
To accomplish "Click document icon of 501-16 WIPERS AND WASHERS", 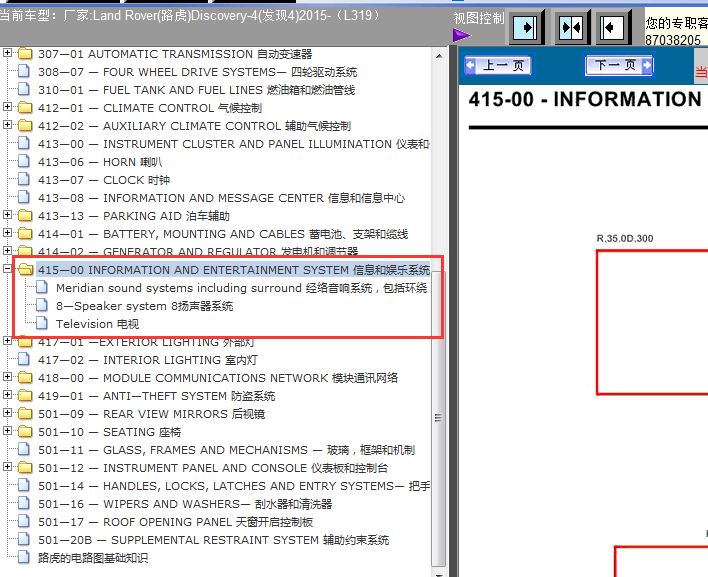I will click(x=23, y=504).
